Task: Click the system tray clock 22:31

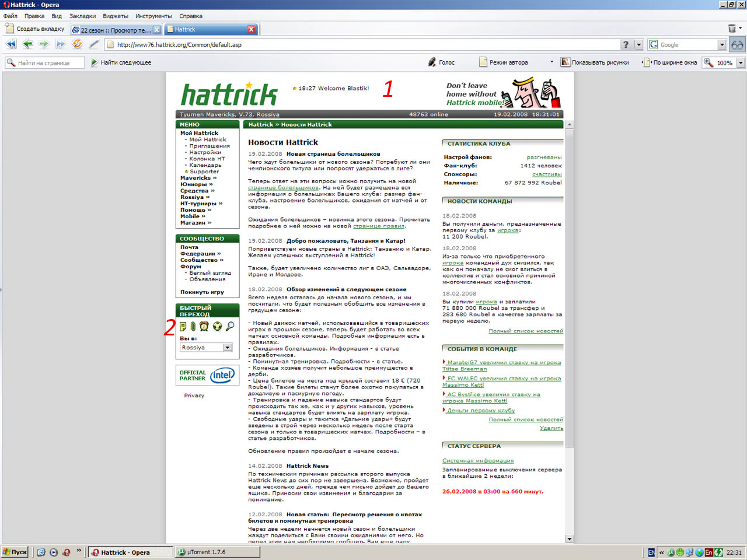Action: tap(734, 552)
